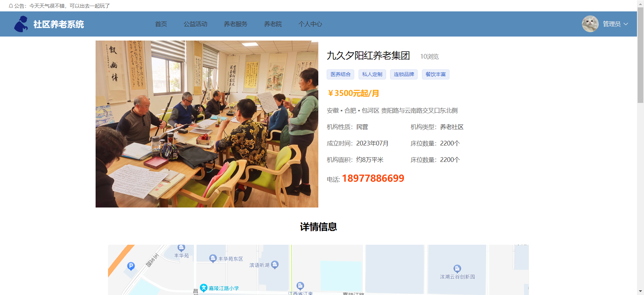This screenshot has height=295, width=644.
Task: Click the parking marker on the map
Action: click(131, 266)
